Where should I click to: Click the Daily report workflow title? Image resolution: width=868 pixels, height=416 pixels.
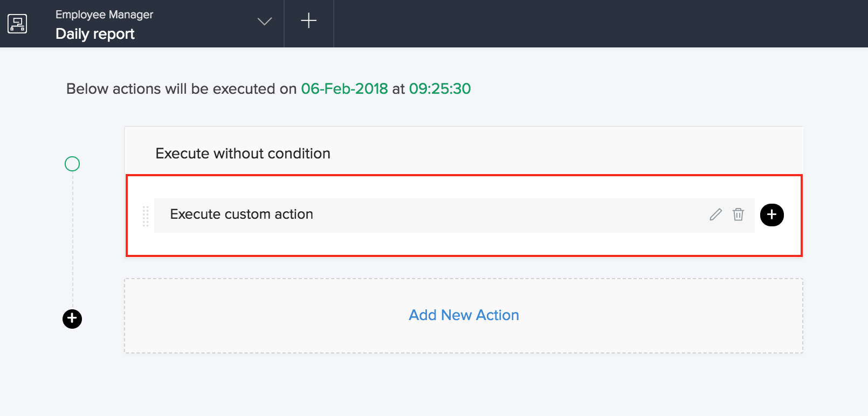coord(95,34)
